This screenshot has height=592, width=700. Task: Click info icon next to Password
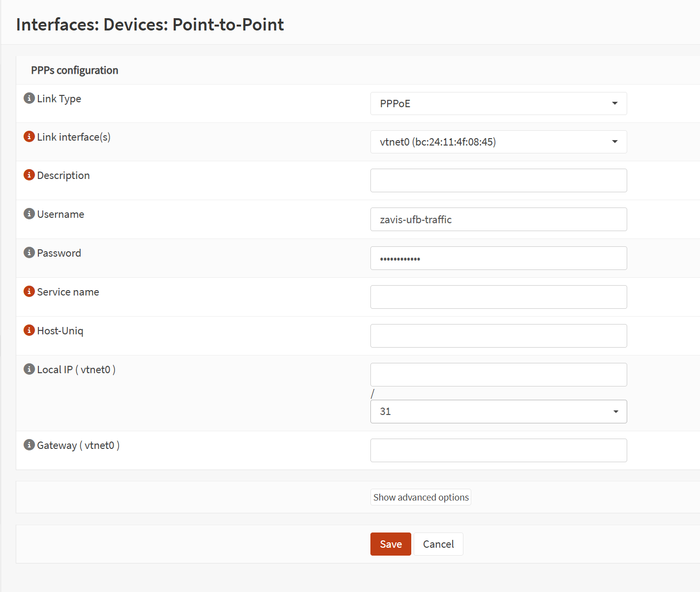tap(29, 253)
